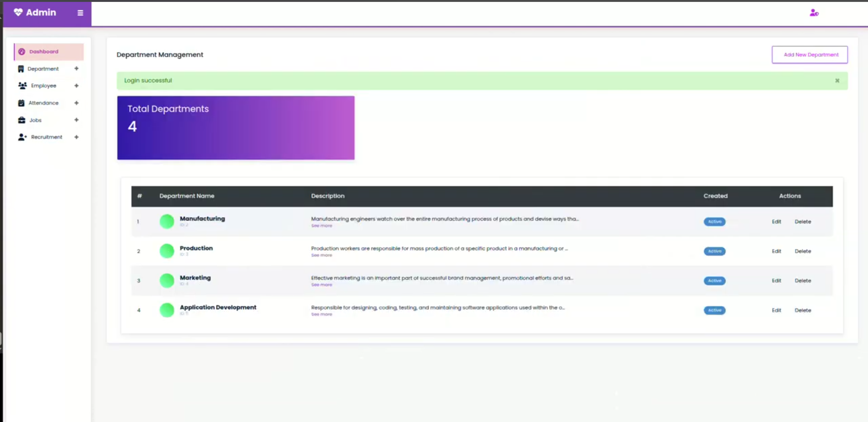Image resolution: width=868 pixels, height=422 pixels.
Task: Click the Description column header
Action: click(x=328, y=196)
